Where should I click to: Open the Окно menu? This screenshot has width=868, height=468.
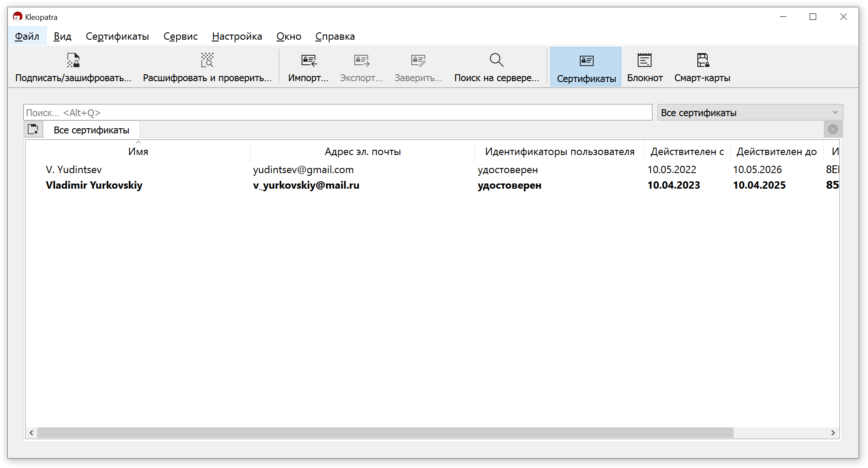289,36
